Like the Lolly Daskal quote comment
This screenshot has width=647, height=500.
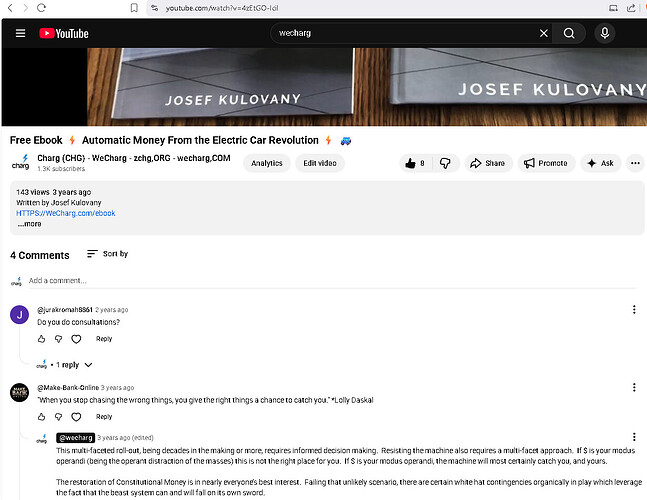pos(41,417)
